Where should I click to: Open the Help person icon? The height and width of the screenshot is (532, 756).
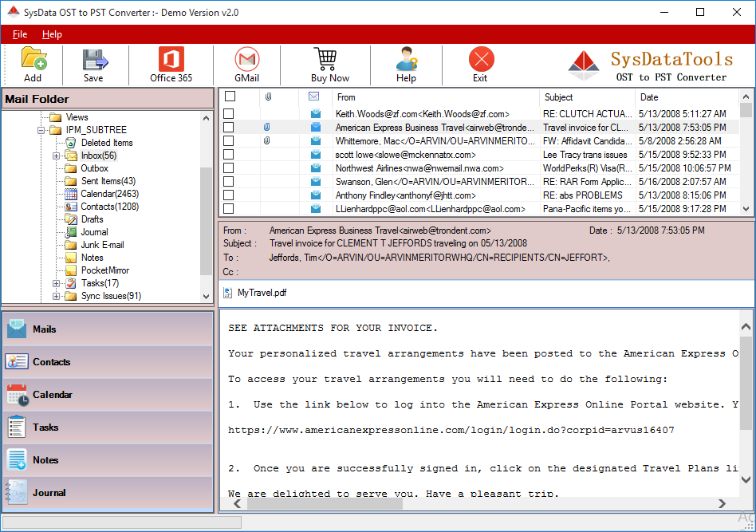(407, 59)
